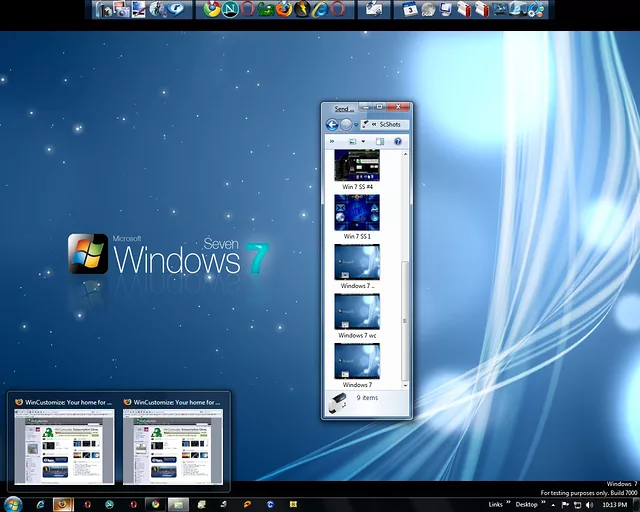
Task: Open recent pages dropdown beside forward button
Action: 357,125
